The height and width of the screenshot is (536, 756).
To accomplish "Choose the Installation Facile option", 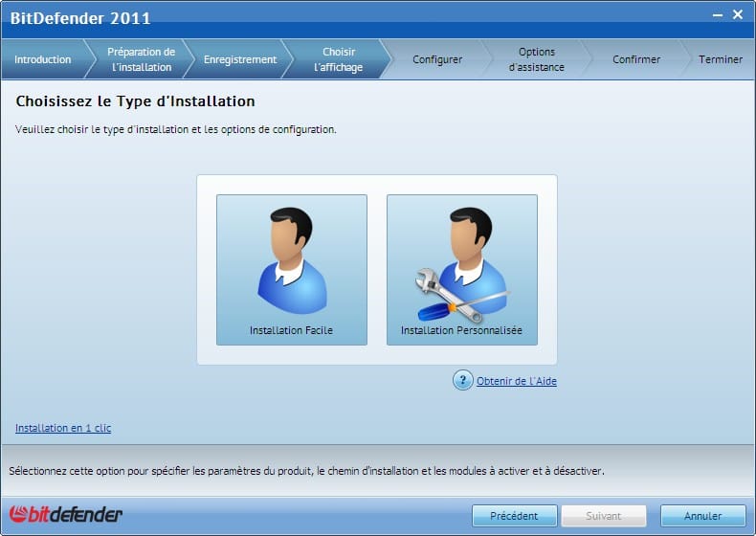I will [292, 270].
